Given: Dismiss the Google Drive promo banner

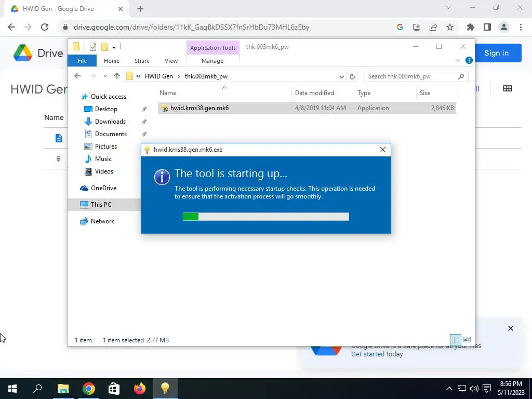Looking at the screenshot, I should tap(511, 328).
